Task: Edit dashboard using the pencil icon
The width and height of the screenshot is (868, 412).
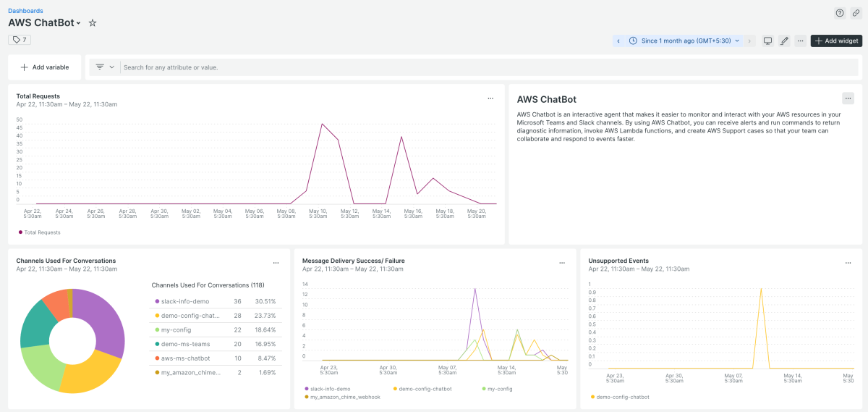Action: pyautogui.click(x=784, y=41)
